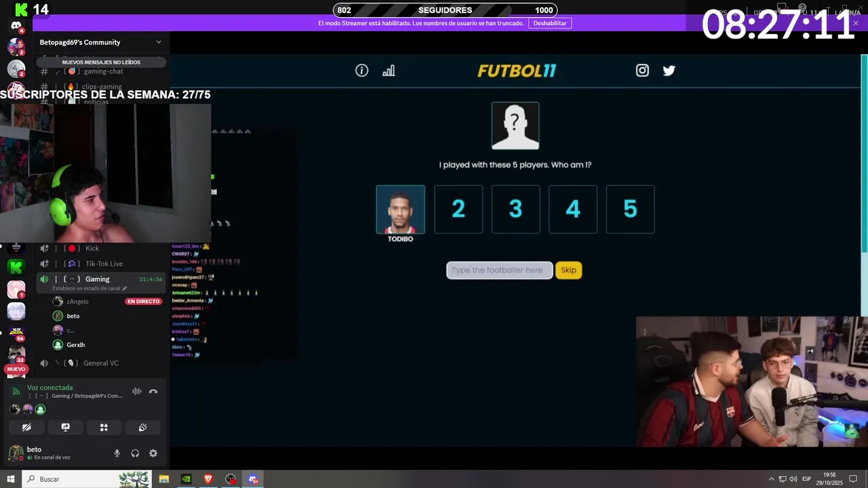Open Discord from the taskbar
Viewport: 868px width, 488px height.
(x=254, y=479)
